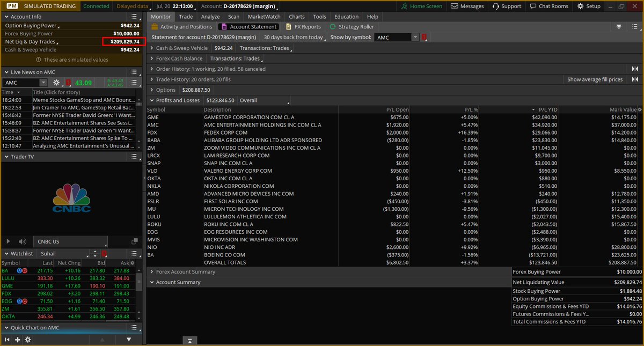Expand Order History section
This screenshot has width=644, height=346.
point(152,69)
